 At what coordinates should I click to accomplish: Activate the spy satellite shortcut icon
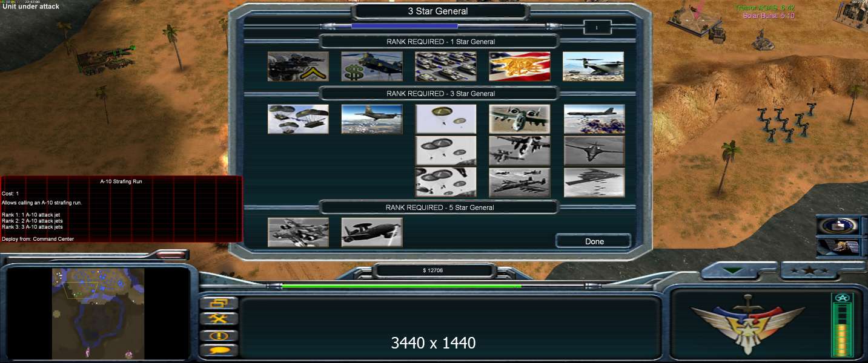coord(838,246)
